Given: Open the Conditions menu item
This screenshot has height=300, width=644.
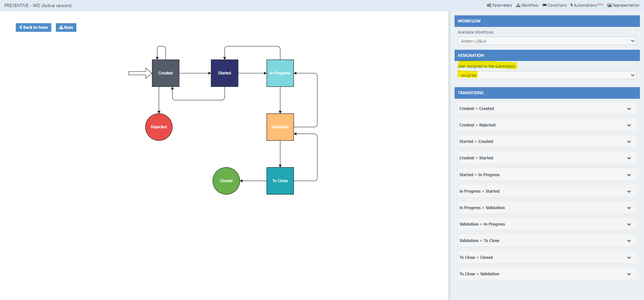Looking at the screenshot, I should pos(555,5).
